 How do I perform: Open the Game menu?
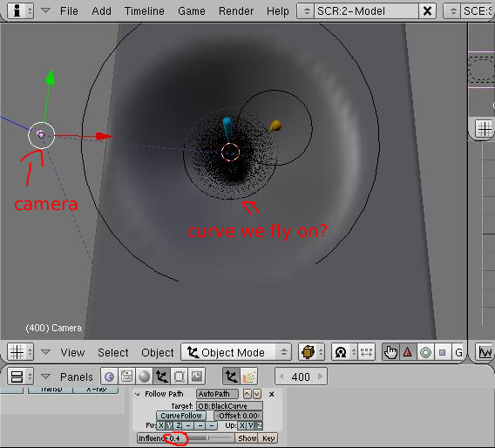pos(192,11)
